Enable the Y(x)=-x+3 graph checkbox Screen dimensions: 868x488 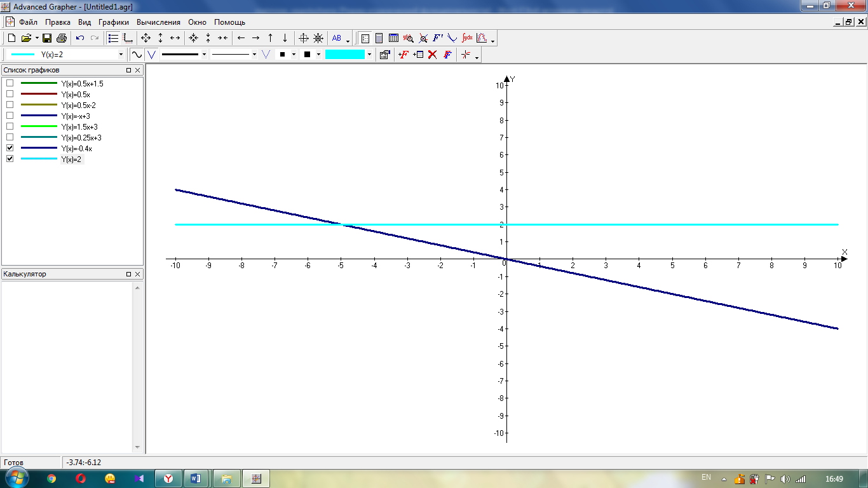[x=10, y=116]
